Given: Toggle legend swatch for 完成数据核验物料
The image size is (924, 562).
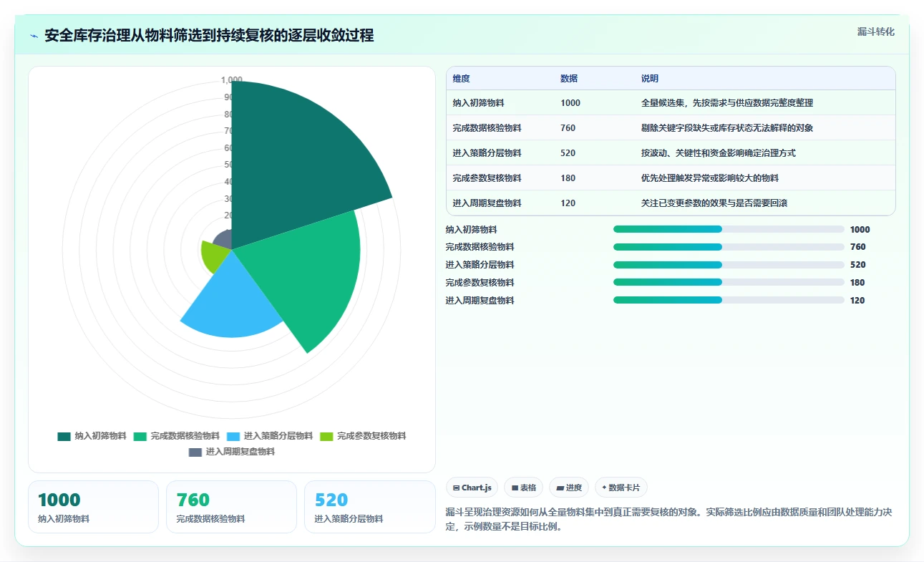Looking at the screenshot, I should (140, 436).
